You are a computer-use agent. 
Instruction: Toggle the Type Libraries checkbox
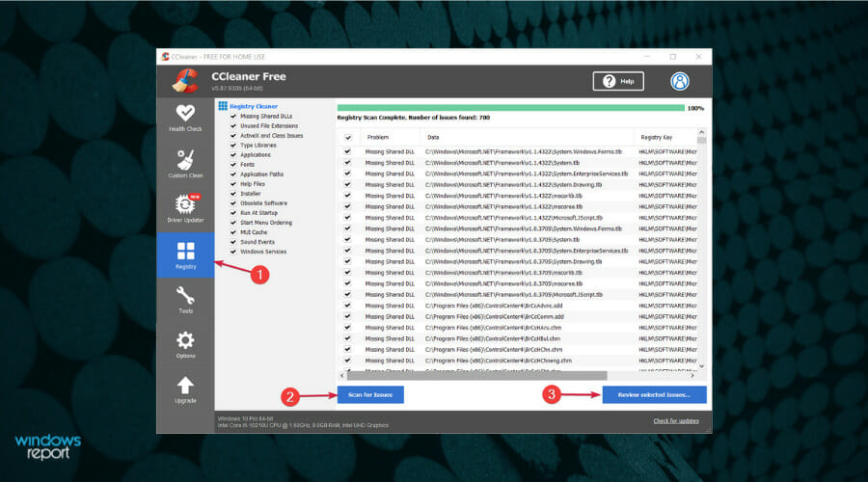click(x=233, y=145)
